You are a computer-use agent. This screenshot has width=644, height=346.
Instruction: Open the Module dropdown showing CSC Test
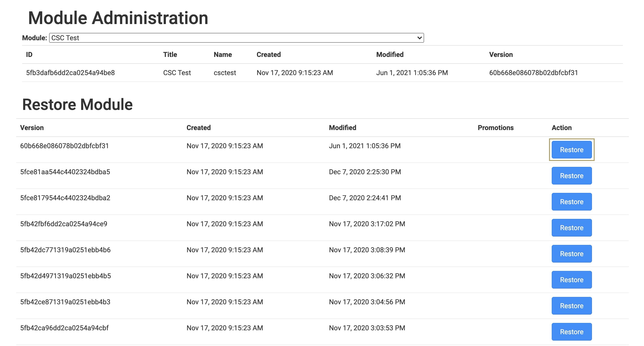click(236, 38)
